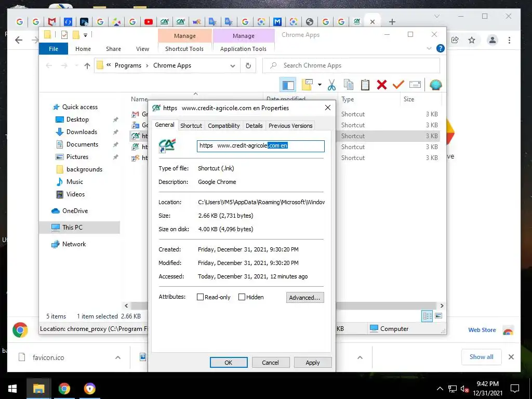The width and height of the screenshot is (532, 399).
Task: Click the Chrome bookmark star icon
Action: pyautogui.click(x=472, y=40)
